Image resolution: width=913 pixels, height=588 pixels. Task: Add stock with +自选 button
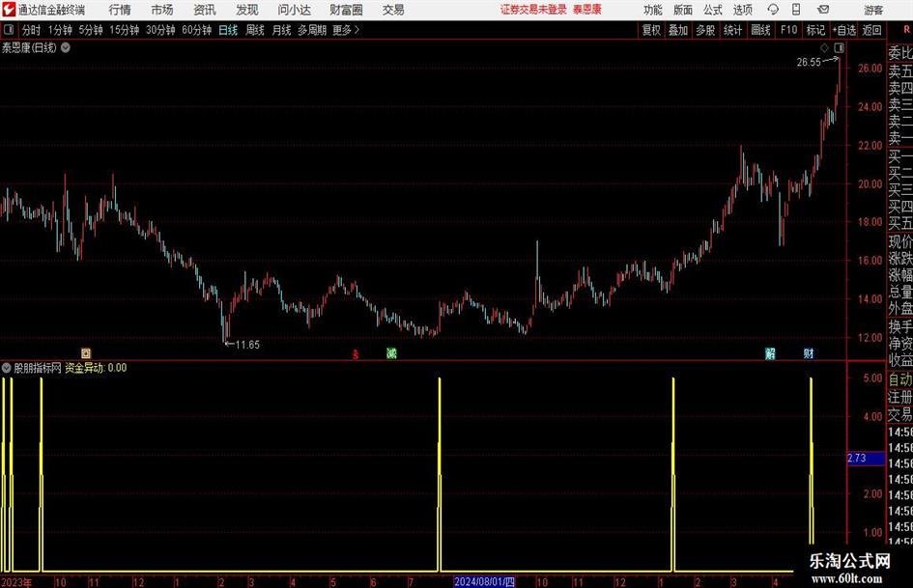pyautogui.click(x=844, y=30)
